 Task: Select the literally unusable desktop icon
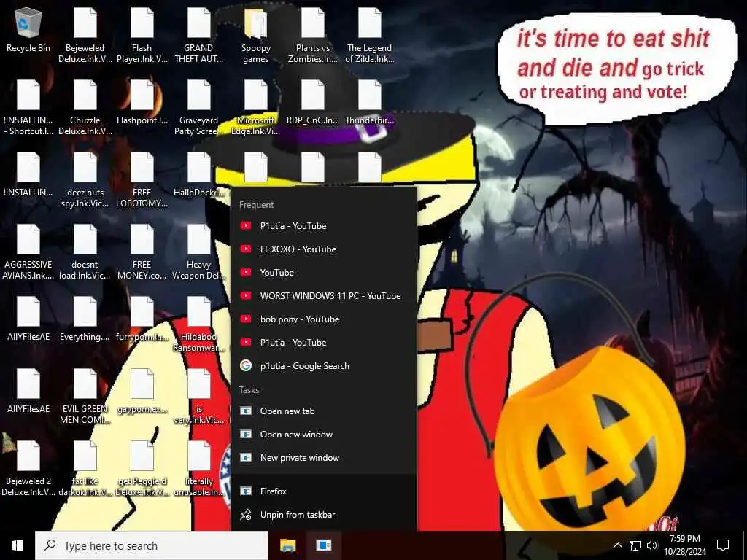tap(198, 469)
